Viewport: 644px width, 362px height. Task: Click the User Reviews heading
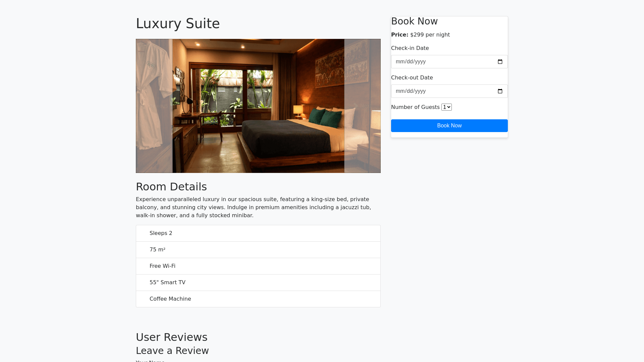pos(172,337)
